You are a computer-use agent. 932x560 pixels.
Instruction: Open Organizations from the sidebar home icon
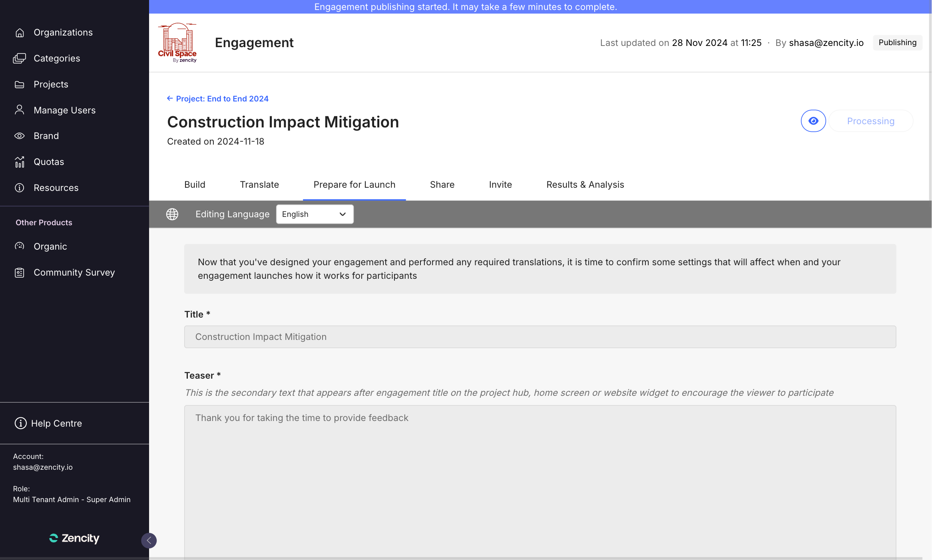[x=20, y=33]
